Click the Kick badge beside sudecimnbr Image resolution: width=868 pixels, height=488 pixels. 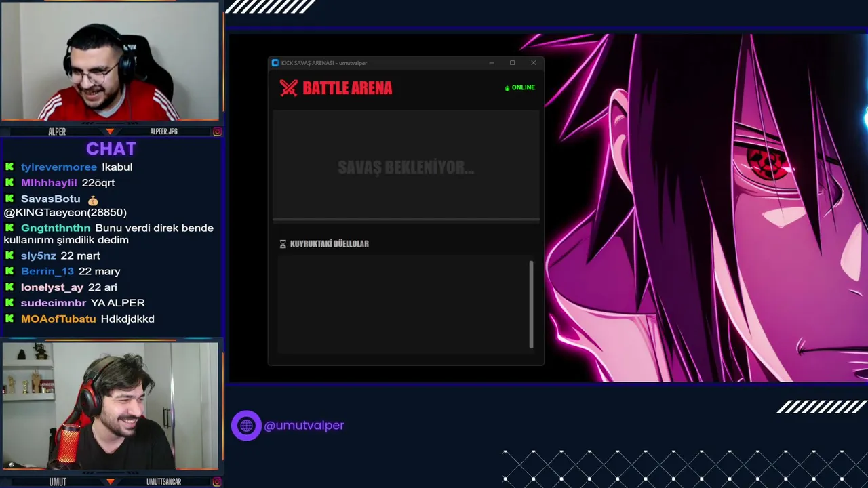(x=9, y=303)
